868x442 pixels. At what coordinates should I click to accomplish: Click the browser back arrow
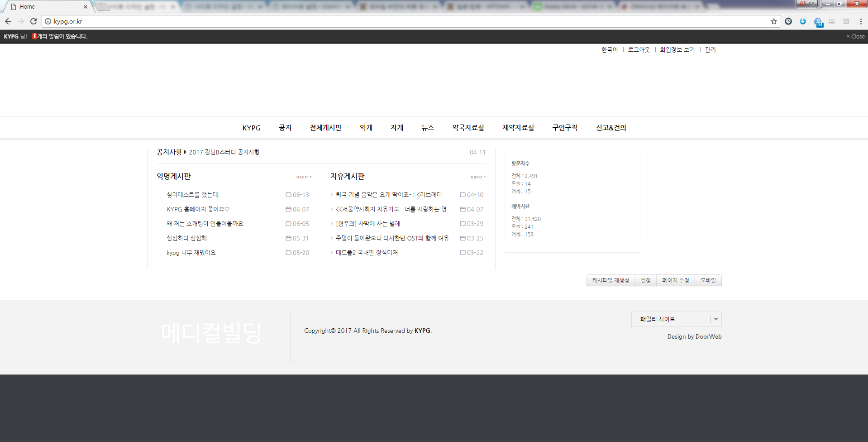coord(8,21)
